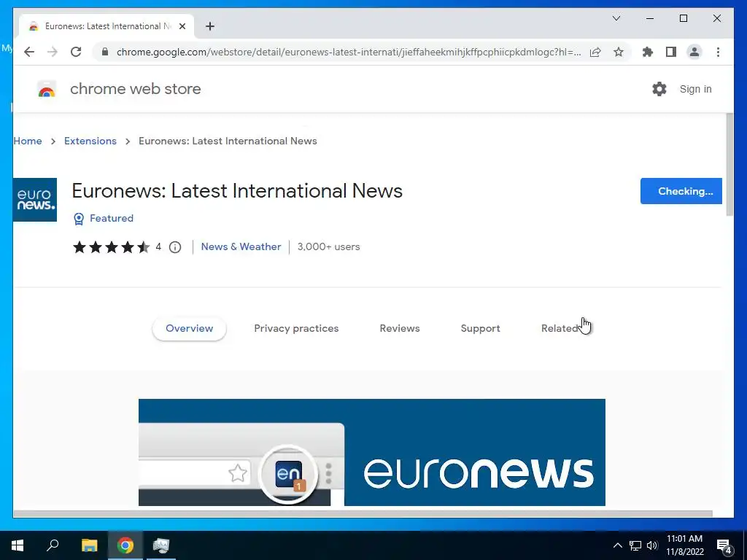Click the star rating
The width and height of the screenshot is (747, 560).
111,247
